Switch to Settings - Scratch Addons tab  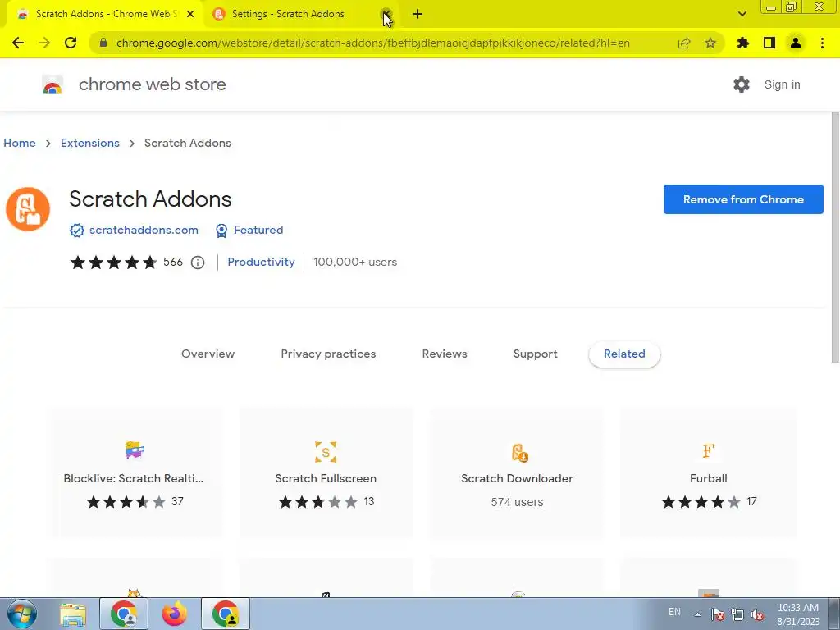[x=299, y=14]
